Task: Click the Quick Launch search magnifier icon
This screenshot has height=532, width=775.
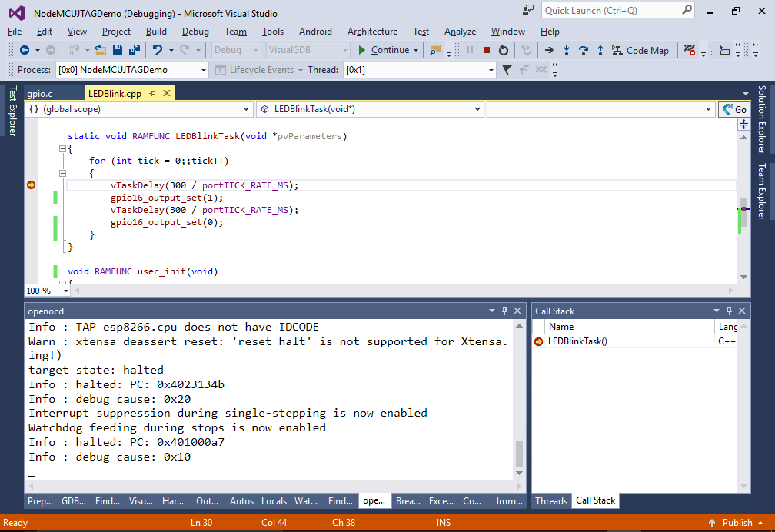Action: [687, 10]
